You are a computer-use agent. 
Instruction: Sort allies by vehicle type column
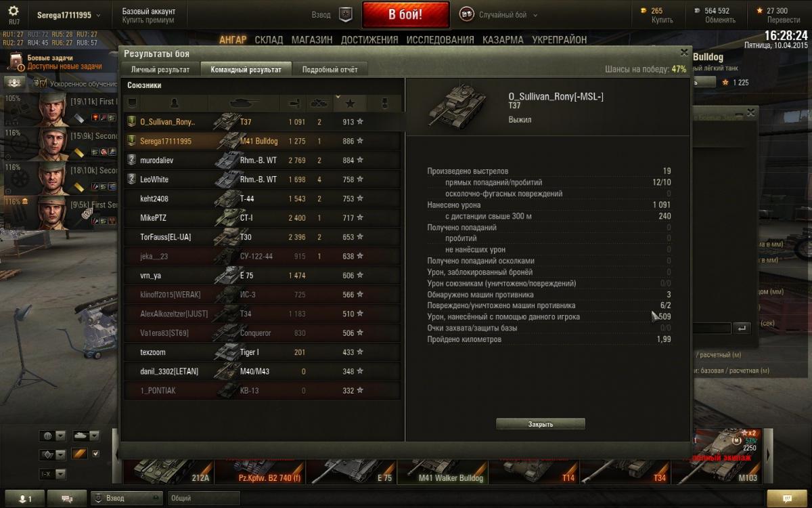(244, 103)
